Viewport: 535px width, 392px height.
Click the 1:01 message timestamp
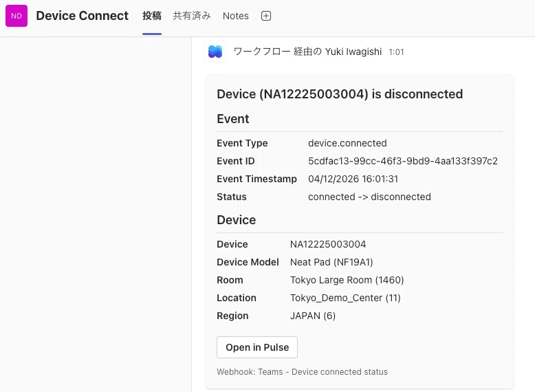coord(396,52)
